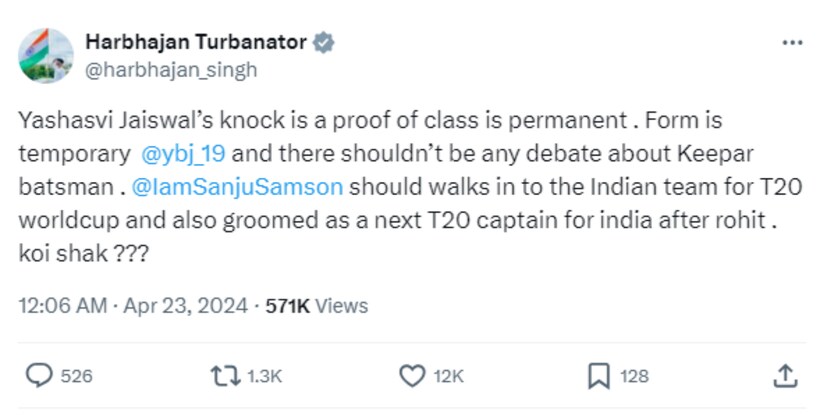Click the 128 bookmarks count

coord(634,376)
